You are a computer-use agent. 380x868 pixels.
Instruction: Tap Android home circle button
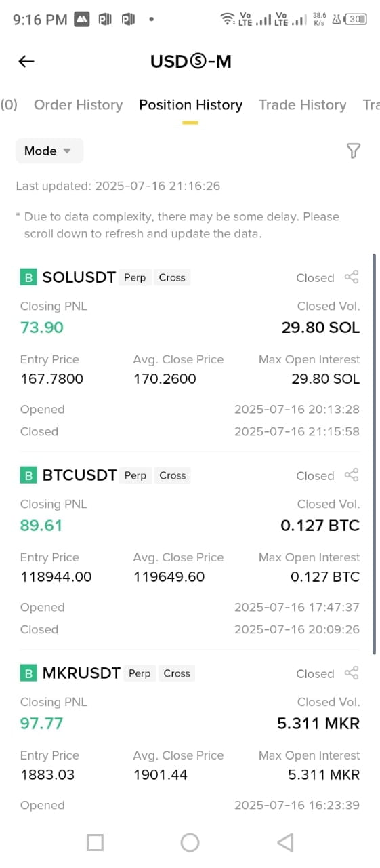click(x=190, y=842)
